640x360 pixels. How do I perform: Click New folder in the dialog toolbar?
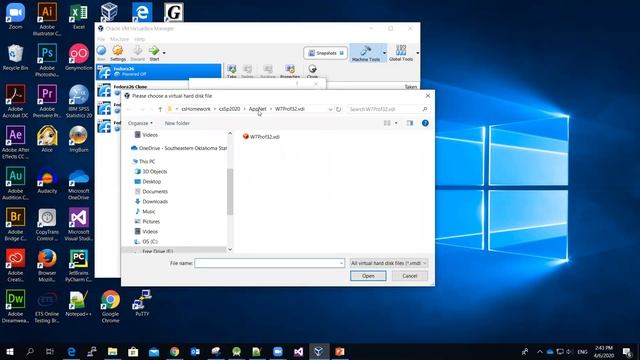click(x=177, y=123)
